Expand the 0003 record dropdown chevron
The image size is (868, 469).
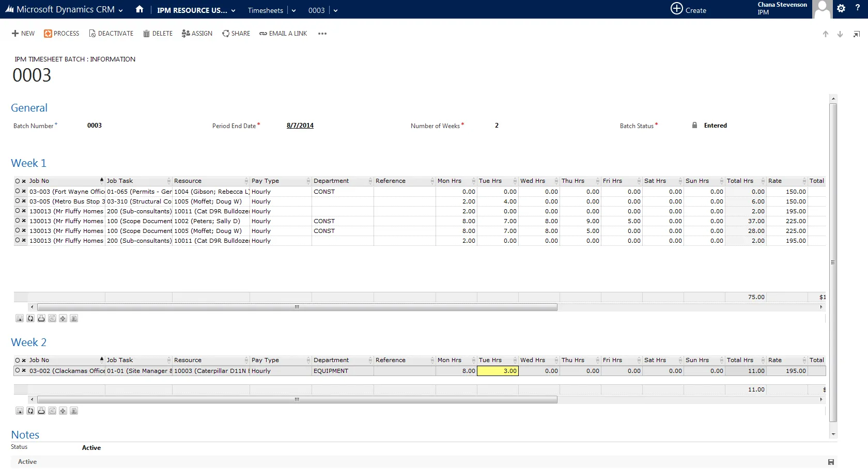coord(336,10)
